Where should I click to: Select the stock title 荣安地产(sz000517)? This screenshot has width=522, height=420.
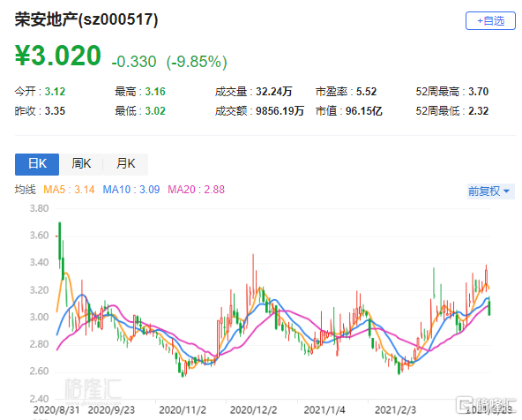pyautogui.click(x=86, y=19)
